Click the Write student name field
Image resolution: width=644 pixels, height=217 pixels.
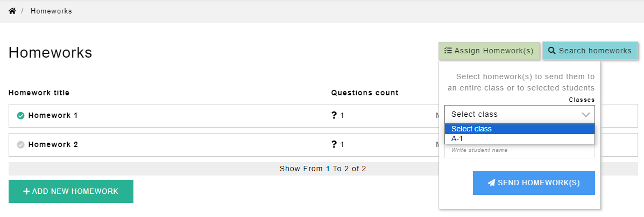click(519, 150)
